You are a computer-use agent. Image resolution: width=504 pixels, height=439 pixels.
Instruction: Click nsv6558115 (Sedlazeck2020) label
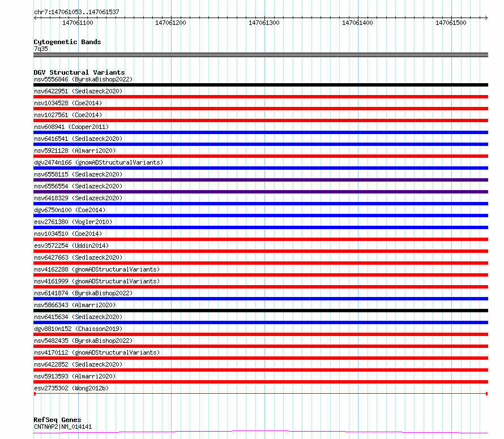click(78, 174)
